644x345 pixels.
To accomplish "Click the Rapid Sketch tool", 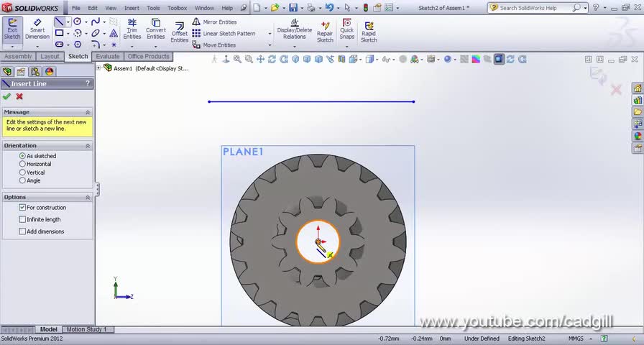I will tap(369, 32).
